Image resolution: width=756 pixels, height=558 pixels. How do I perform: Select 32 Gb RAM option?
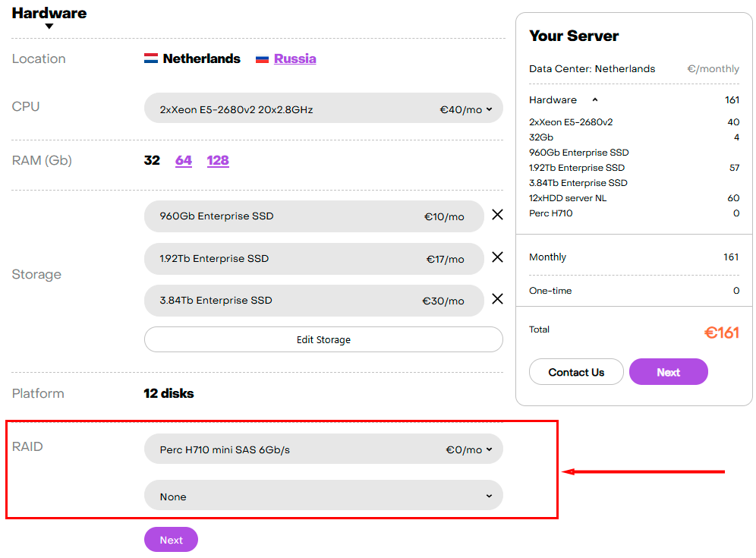[x=152, y=160]
